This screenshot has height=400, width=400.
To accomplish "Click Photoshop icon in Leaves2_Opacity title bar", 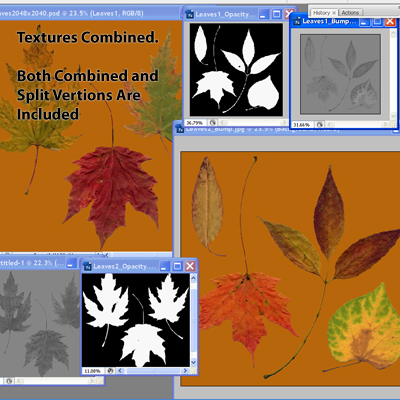I will [88, 266].
